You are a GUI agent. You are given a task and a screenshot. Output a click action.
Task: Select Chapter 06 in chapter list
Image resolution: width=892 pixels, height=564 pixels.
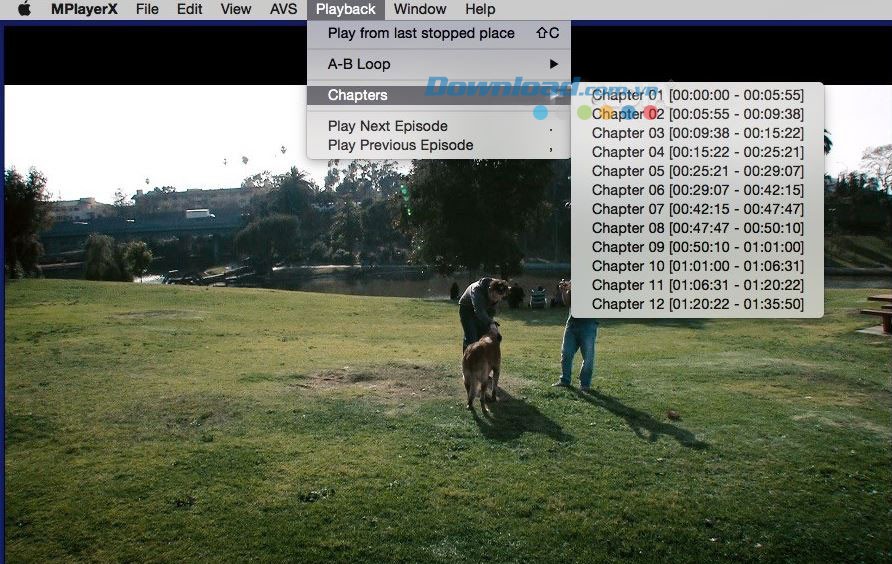coord(697,190)
